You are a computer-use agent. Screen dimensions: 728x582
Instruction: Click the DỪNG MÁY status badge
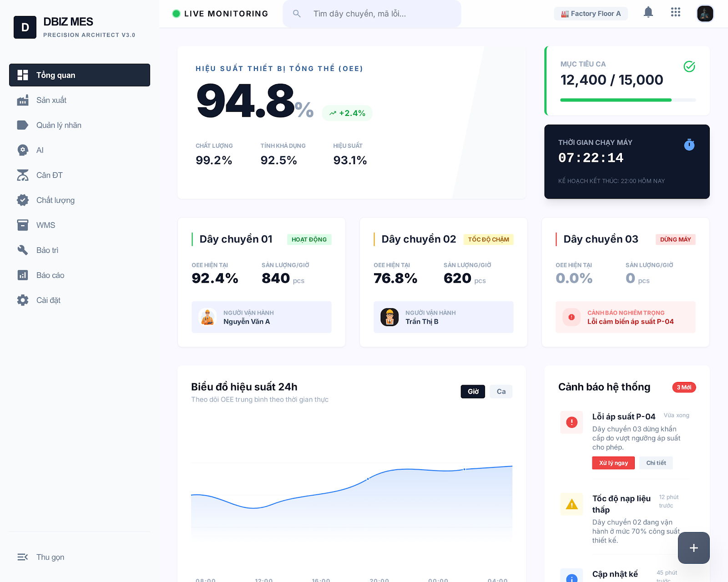[x=675, y=240]
